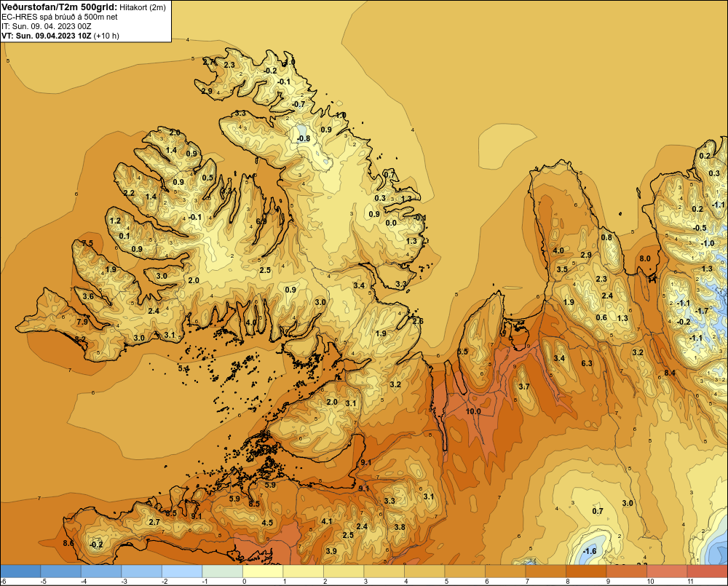The image size is (728, 586).
Task: Click the '7.5' temperature value
Action: coord(87,243)
